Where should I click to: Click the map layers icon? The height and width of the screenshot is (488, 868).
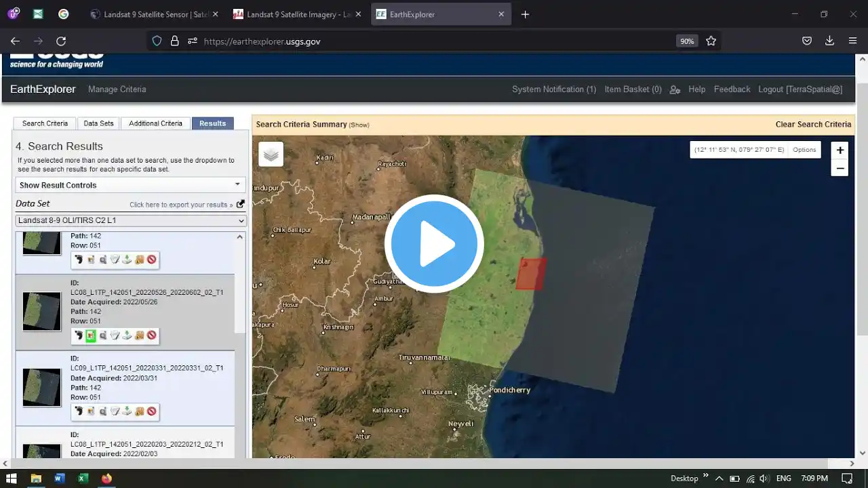click(271, 155)
